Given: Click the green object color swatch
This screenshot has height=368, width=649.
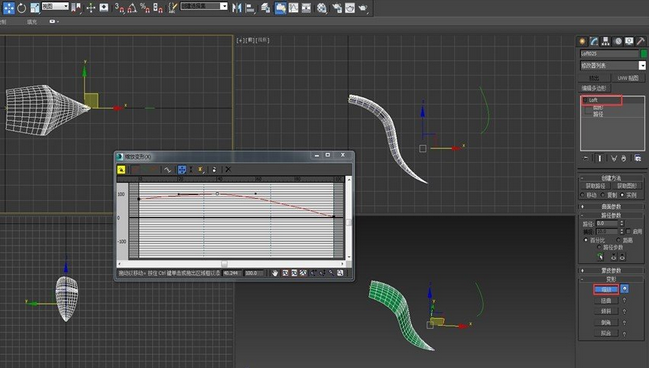Looking at the screenshot, I should (x=644, y=53).
